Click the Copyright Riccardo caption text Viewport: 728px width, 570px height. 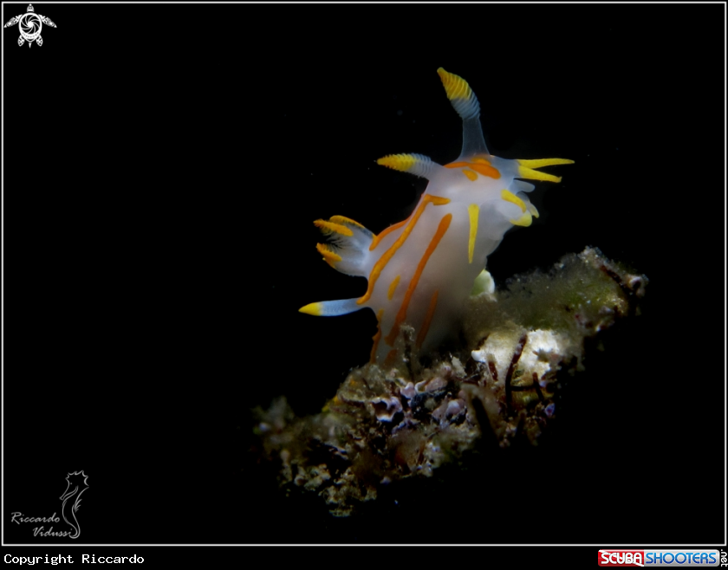74,560
